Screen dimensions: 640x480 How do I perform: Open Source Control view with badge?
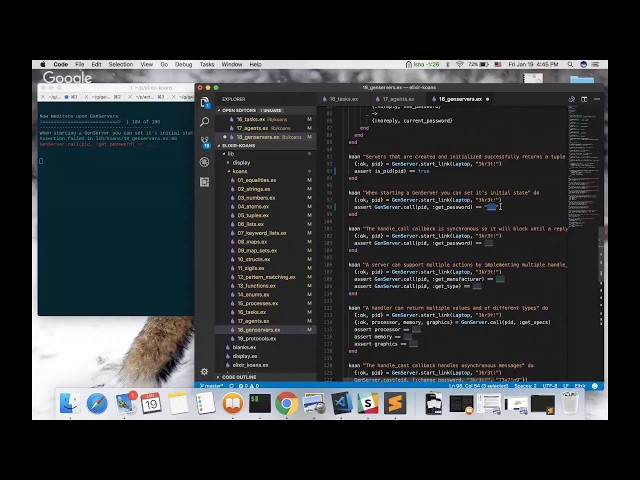click(x=205, y=142)
